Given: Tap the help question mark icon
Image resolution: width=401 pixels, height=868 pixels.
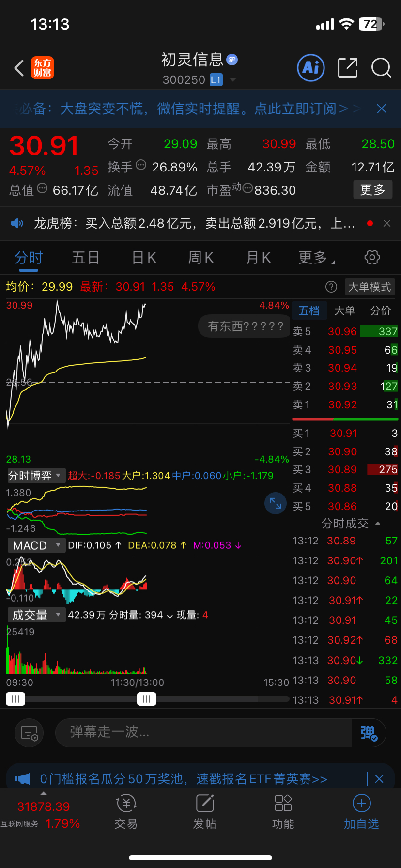Looking at the screenshot, I should coord(331,287).
